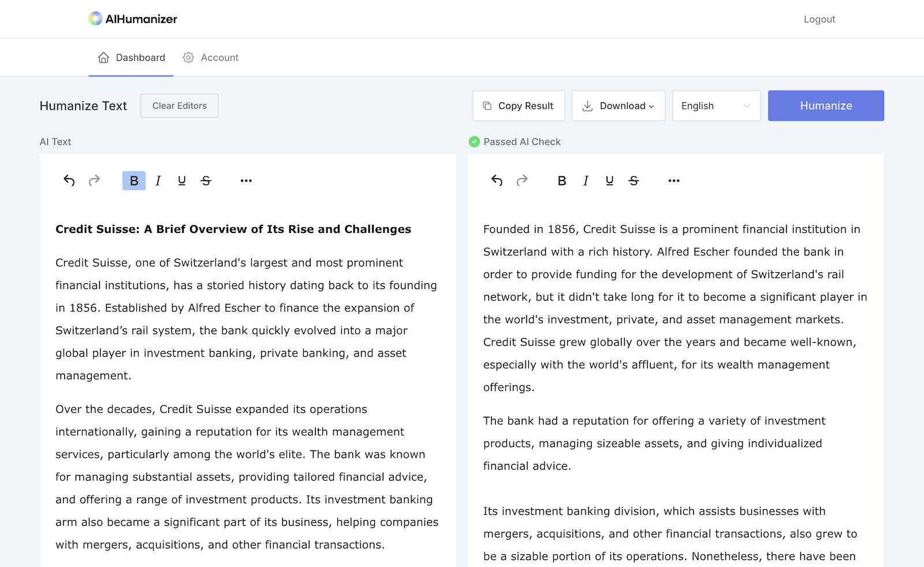
Task: Click Clear Editors to reset text
Action: tap(179, 106)
